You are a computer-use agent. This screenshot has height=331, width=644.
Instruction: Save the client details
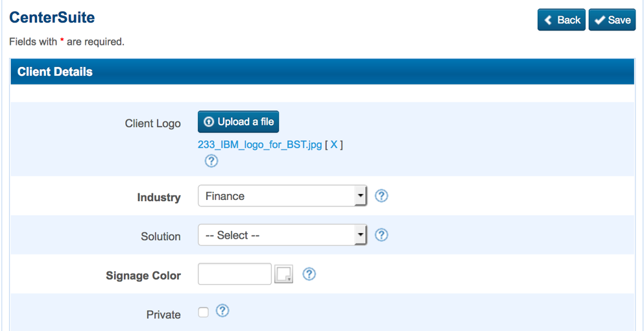[612, 20]
